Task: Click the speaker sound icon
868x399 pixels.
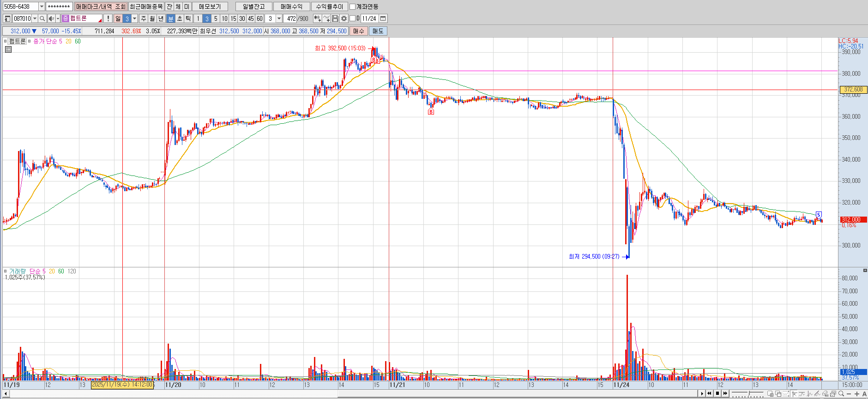Action: click(x=51, y=18)
